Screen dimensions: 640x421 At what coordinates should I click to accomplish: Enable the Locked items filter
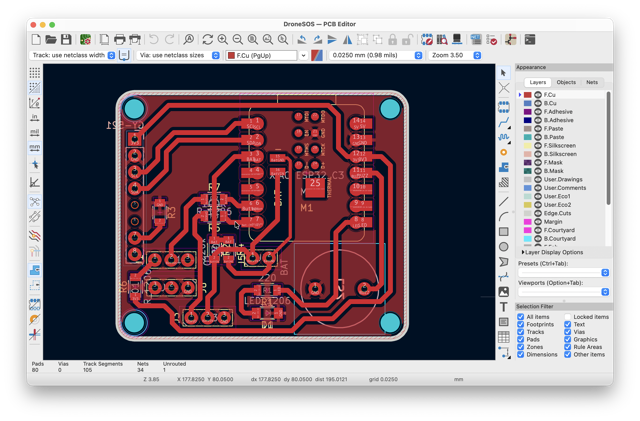click(568, 317)
